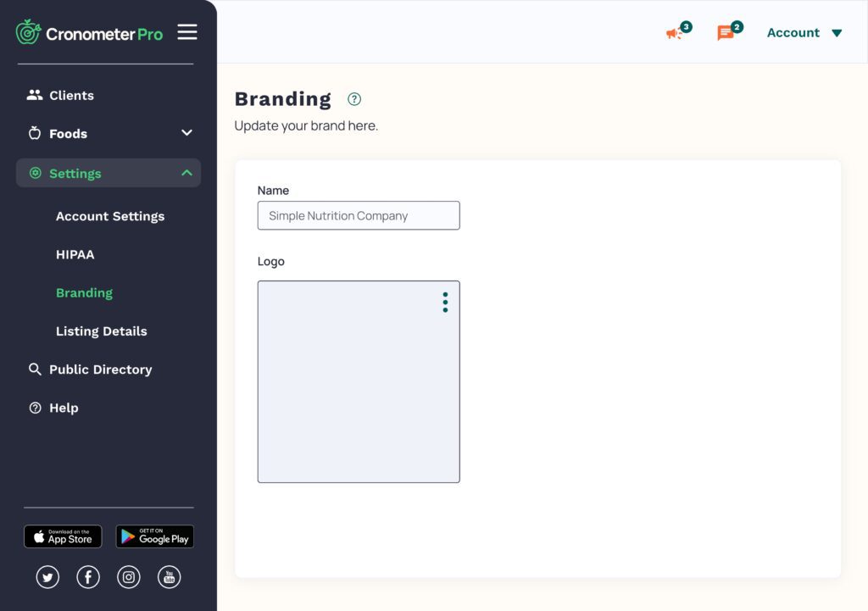The image size is (868, 611).
Task: Open the Help question mark icon
Action: (x=35, y=408)
